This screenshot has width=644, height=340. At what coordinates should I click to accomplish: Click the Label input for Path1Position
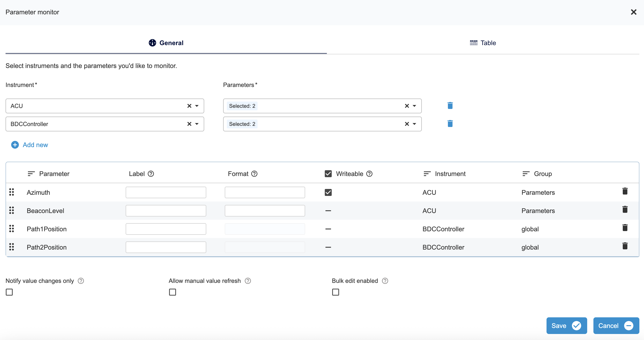pyautogui.click(x=166, y=229)
